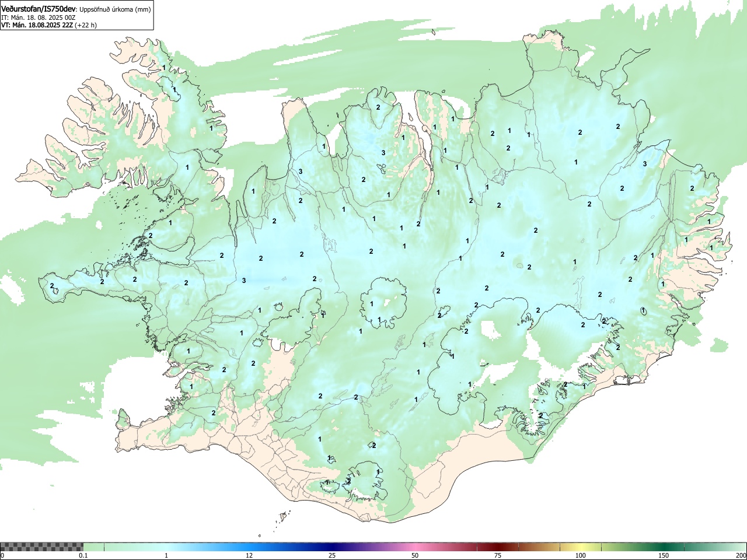The width and height of the screenshot is (747, 560).
Task: Click the 200 label on the color scale
Action: point(741,555)
